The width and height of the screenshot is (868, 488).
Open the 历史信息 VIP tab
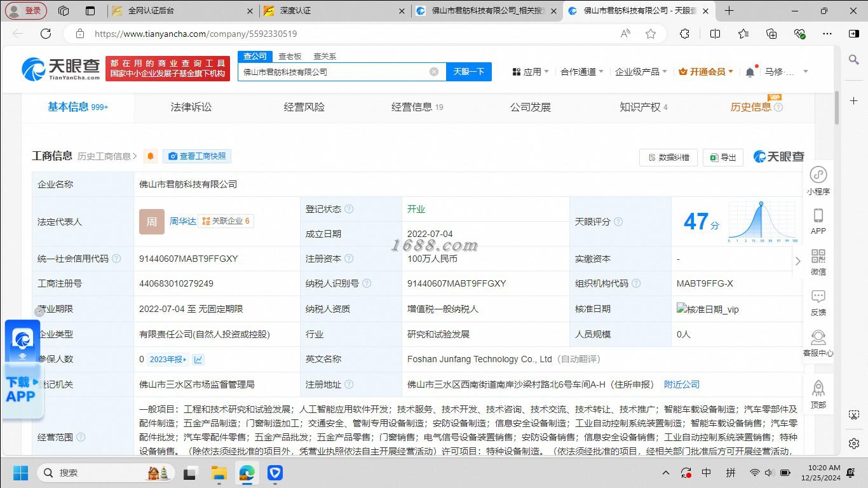[757, 107]
